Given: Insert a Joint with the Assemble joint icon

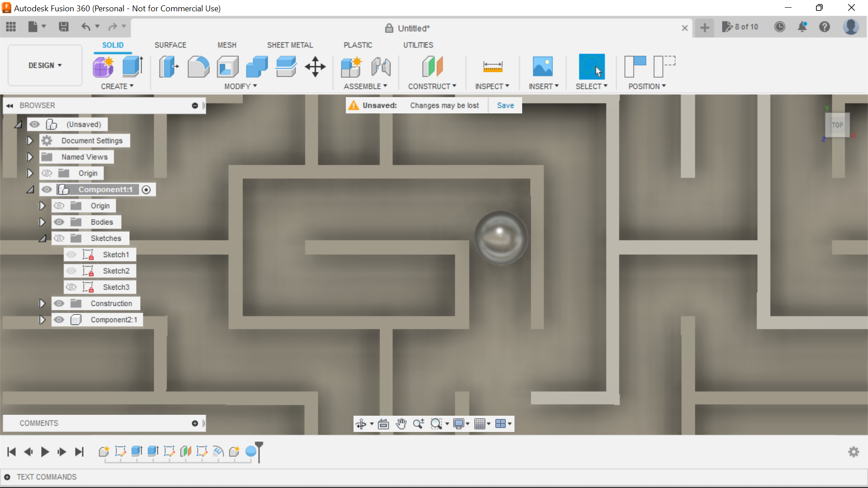Looking at the screenshot, I should point(381,66).
